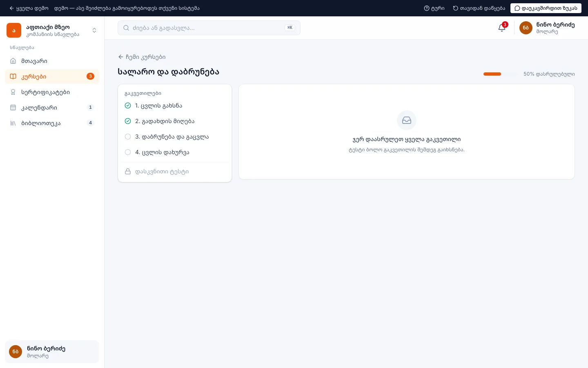Click თავიდან დაწყება to restart

tap(479, 8)
